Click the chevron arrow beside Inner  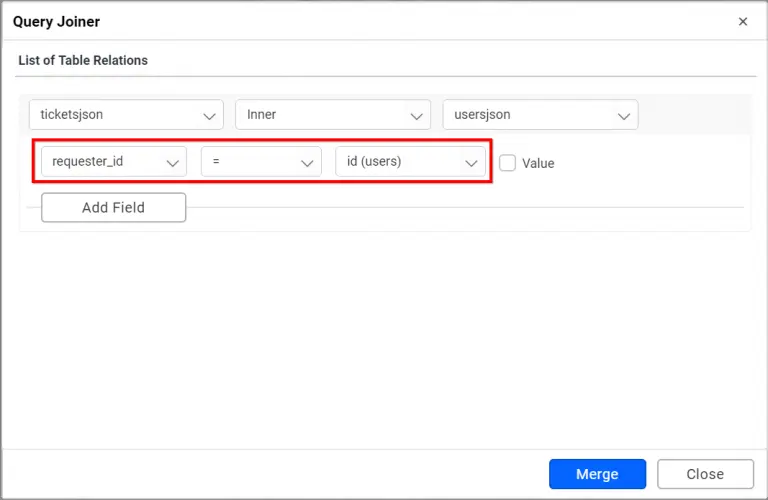tap(417, 116)
